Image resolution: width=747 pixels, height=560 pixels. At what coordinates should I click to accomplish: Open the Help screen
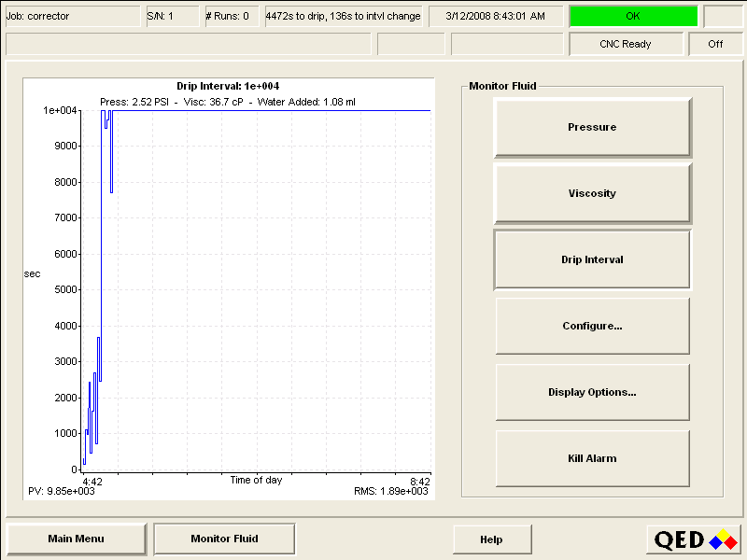coord(491,539)
